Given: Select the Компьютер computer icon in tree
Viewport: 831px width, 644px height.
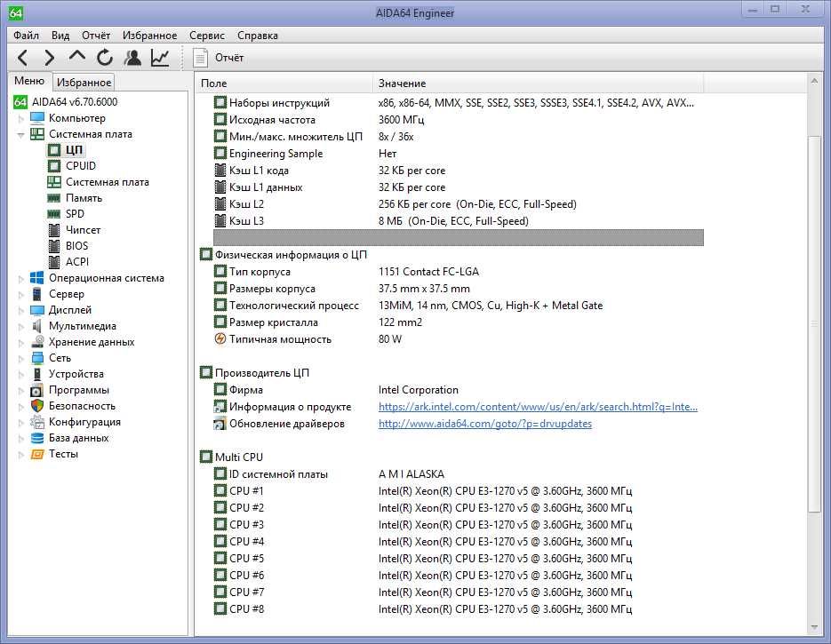Looking at the screenshot, I should (x=37, y=117).
